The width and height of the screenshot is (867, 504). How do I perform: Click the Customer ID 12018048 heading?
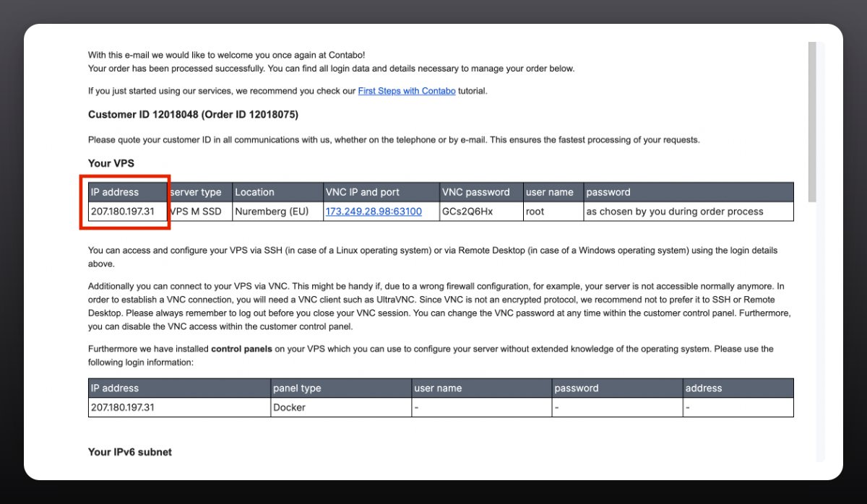[x=193, y=114]
